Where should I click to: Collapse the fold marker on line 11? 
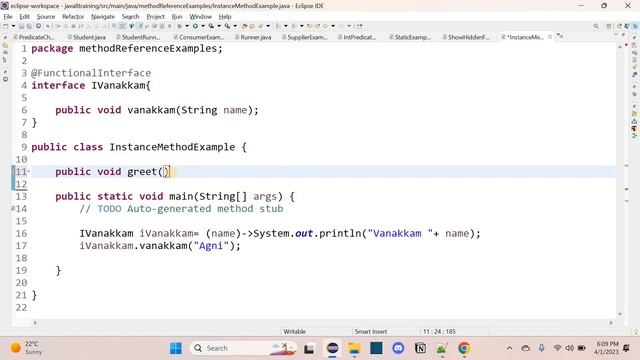(29, 171)
